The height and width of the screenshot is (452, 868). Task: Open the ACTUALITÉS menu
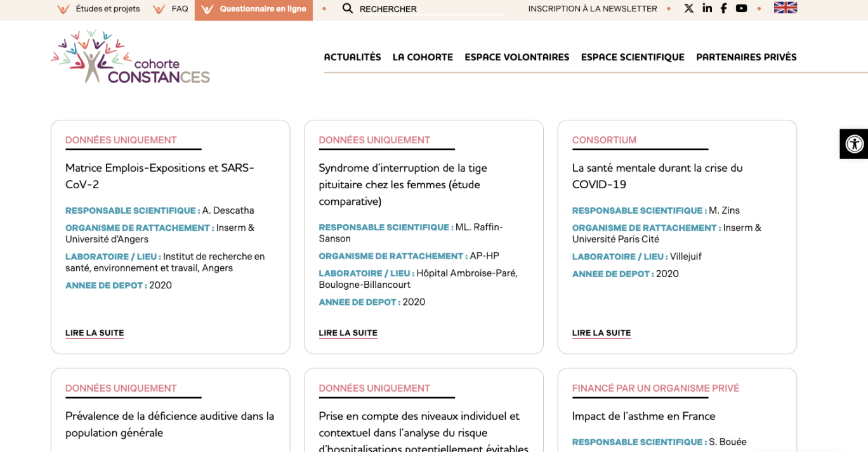352,57
